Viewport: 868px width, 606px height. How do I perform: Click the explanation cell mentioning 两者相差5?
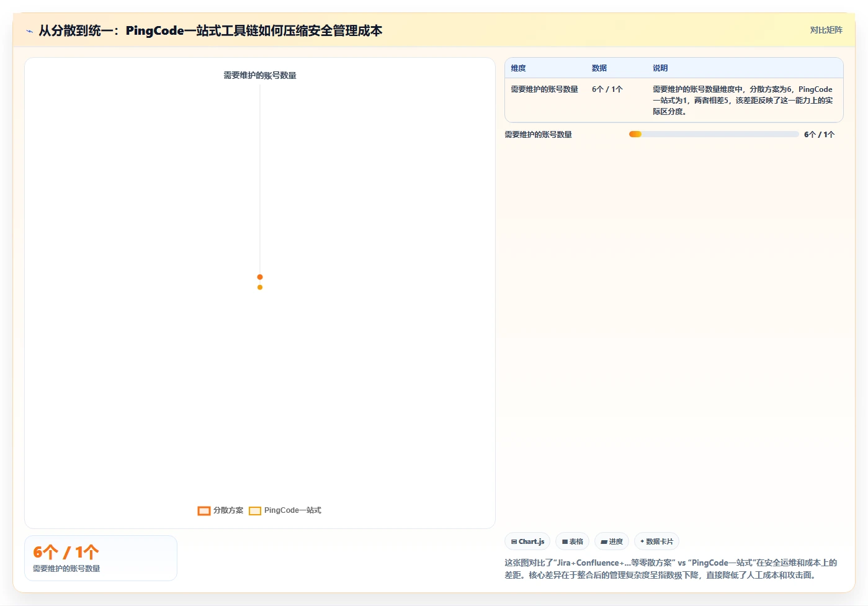743,101
